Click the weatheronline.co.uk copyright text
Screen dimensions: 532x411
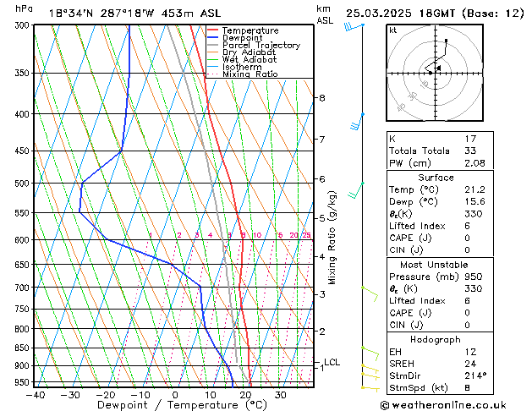(443, 405)
